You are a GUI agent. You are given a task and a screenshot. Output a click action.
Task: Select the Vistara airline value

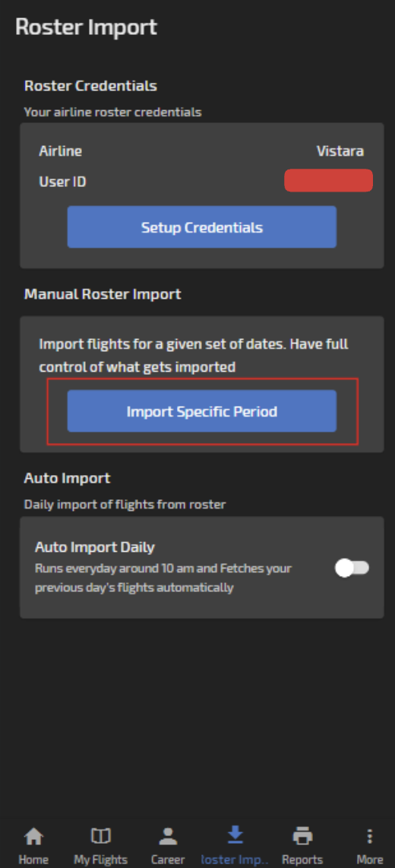click(340, 151)
